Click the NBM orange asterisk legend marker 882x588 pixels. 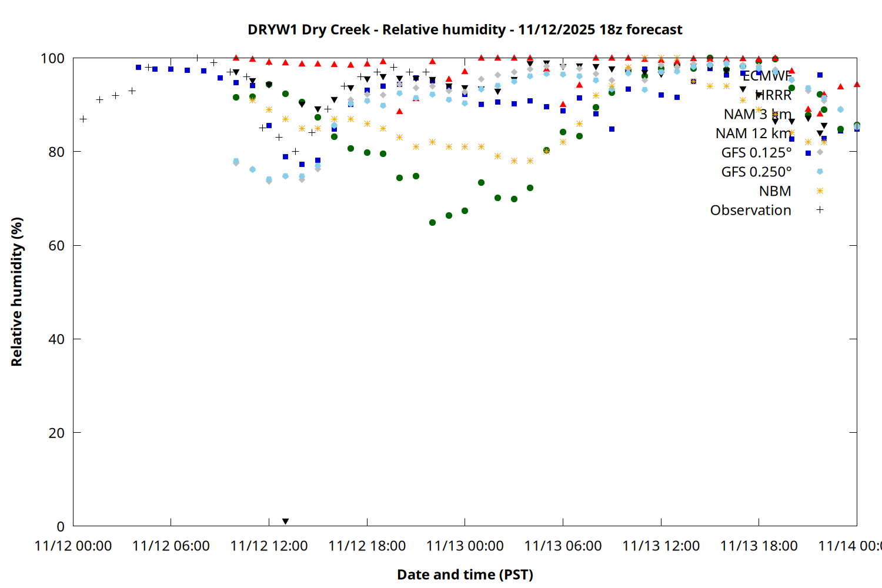(x=820, y=191)
